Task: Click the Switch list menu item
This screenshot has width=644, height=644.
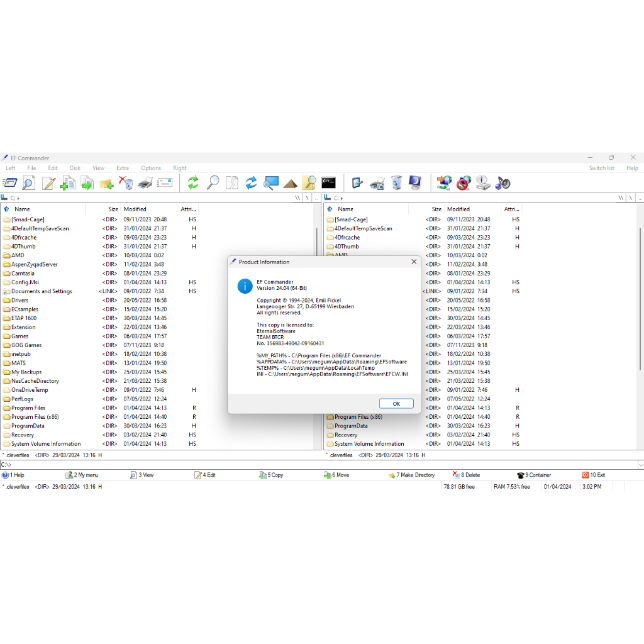Action: [x=602, y=168]
